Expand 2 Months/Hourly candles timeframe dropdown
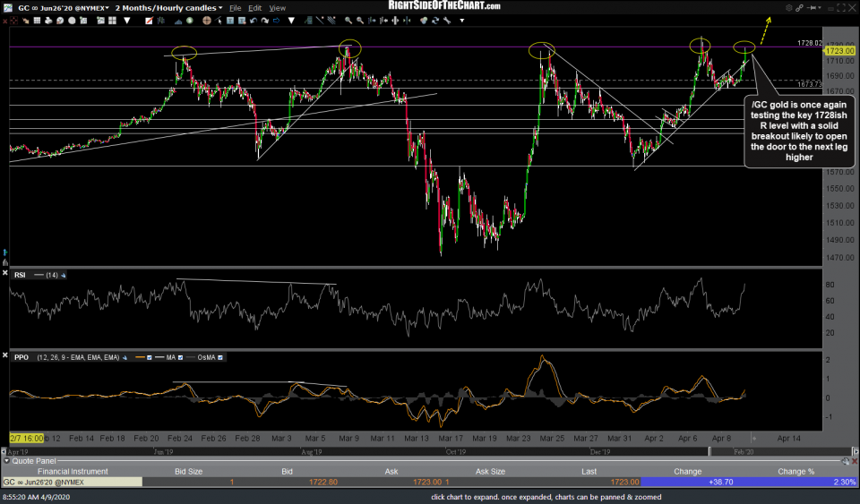Image resolution: width=860 pixels, height=504 pixels. (x=220, y=8)
